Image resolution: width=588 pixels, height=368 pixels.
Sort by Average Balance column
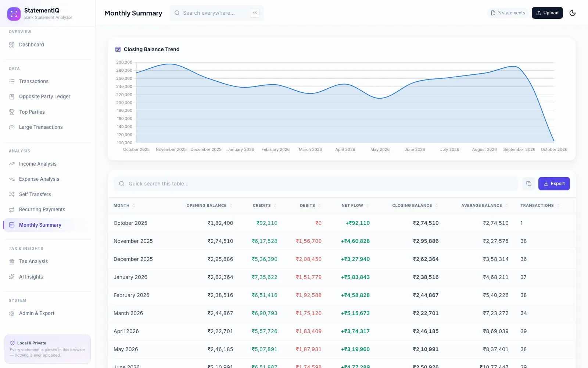[x=485, y=206]
